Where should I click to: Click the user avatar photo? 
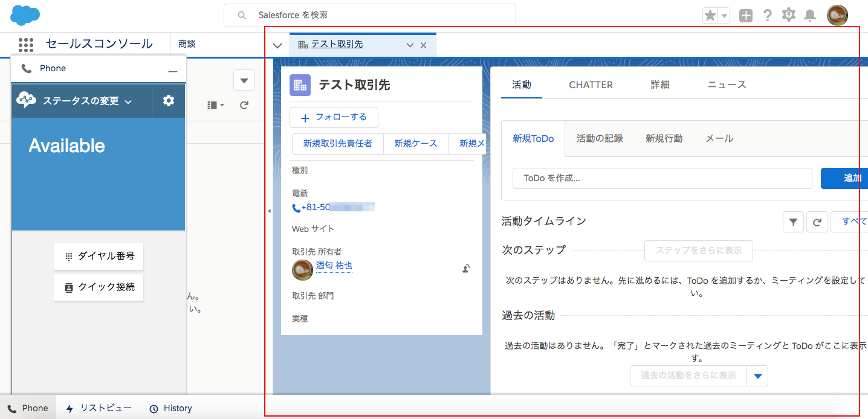[x=837, y=14]
